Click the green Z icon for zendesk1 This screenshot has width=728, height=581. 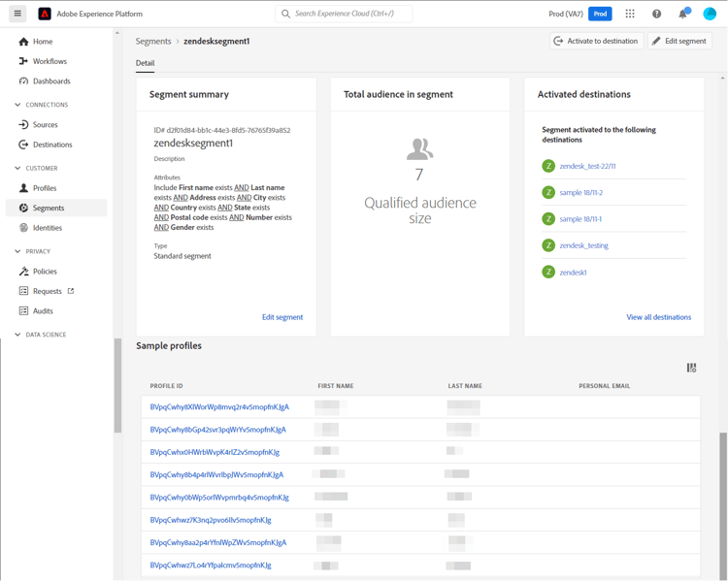tap(548, 272)
